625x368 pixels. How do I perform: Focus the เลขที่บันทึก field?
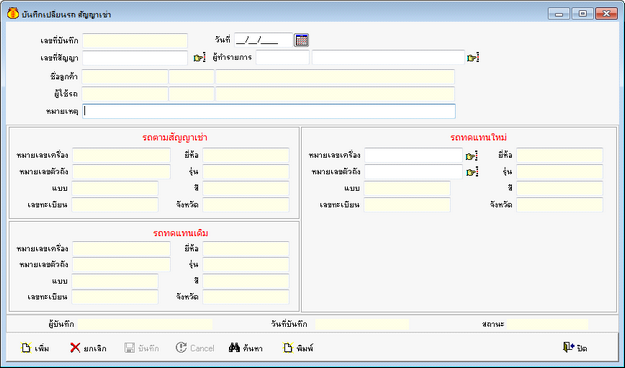click(135, 41)
